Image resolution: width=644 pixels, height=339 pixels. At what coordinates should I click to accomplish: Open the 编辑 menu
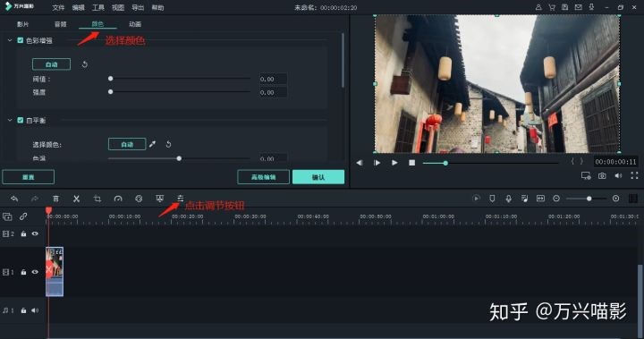pyautogui.click(x=78, y=7)
